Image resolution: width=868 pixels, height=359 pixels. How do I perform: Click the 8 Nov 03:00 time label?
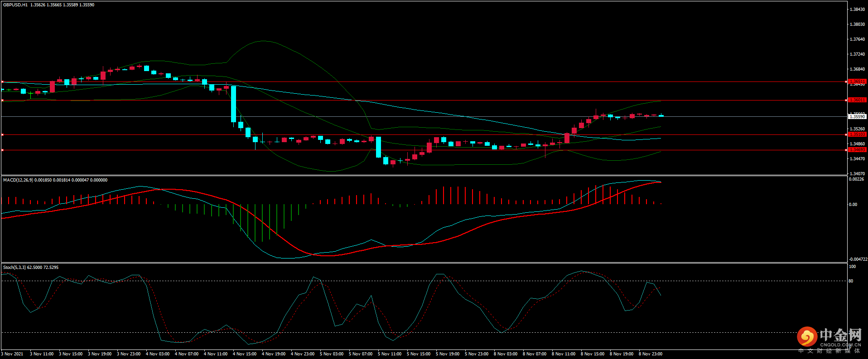tap(506, 354)
